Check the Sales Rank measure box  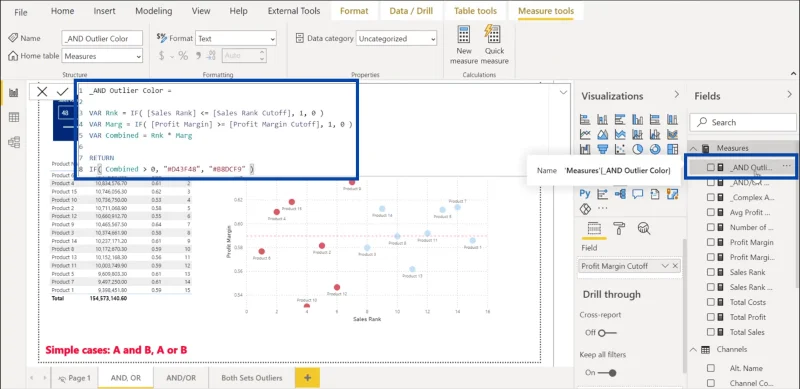[x=711, y=272]
